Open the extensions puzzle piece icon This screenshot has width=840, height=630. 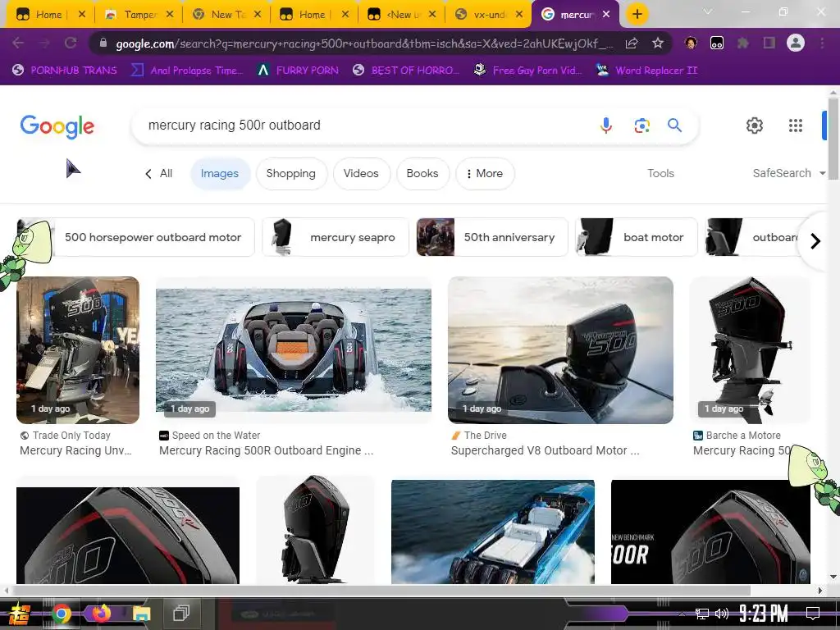click(743, 43)
